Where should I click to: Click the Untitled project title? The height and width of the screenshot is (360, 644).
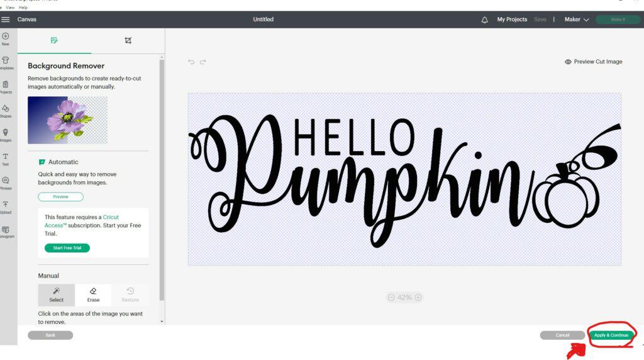coord(264,20)
